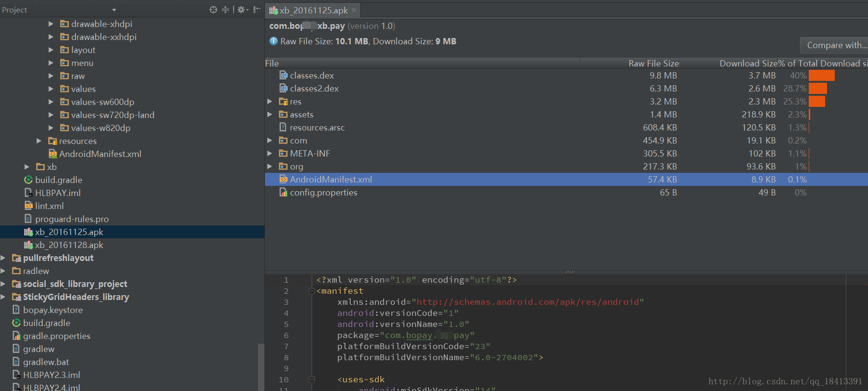The height and width of the screenshot is (391, 868).
Task: Expand the values-w820dp folder
Action: (x=51, y=128)
